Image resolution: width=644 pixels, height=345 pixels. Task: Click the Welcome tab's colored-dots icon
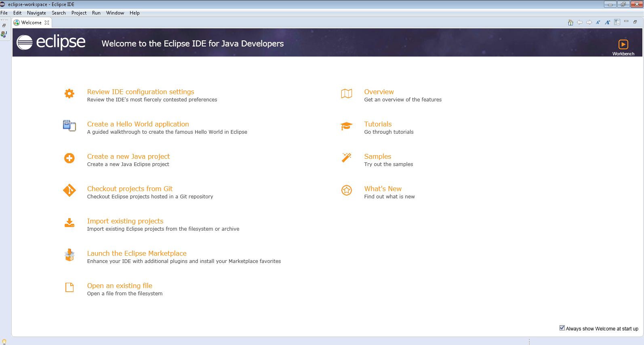click(17, 23)
